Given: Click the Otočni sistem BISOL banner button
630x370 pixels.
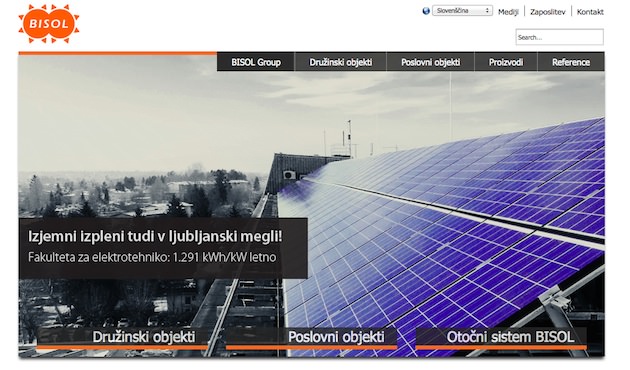Looking at the screenshot, I should click(x=501, y=338).
